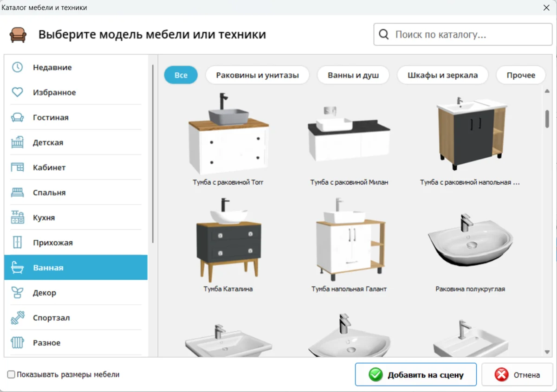Select Тумба с раковиной Torr thumbnail
This screenshot has height=392, width=557.
228,135
